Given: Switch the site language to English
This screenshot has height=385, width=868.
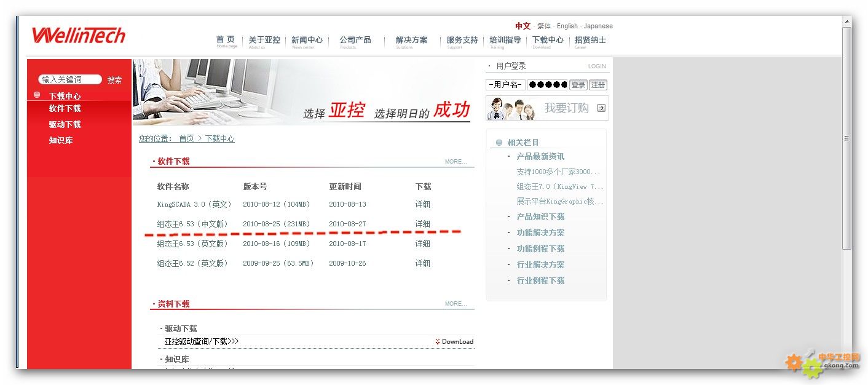Looking at the screenshot, I should coord(567,26).
